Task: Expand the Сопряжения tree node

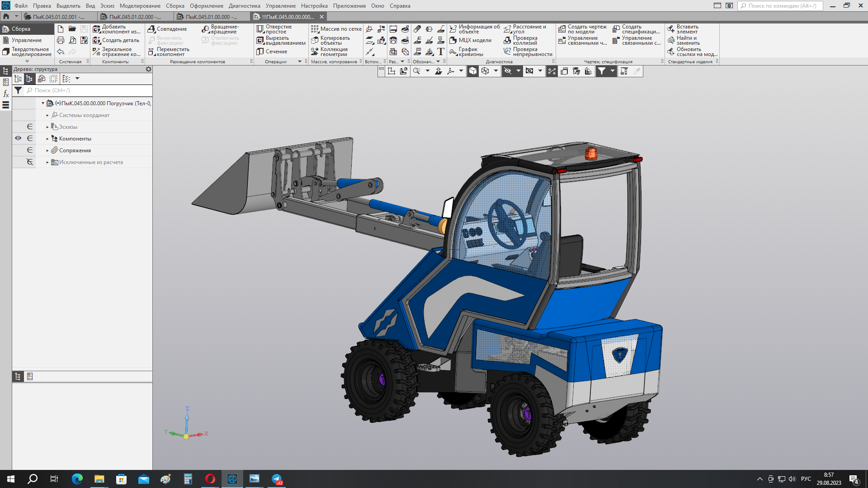Action: [x=47, y=150]
